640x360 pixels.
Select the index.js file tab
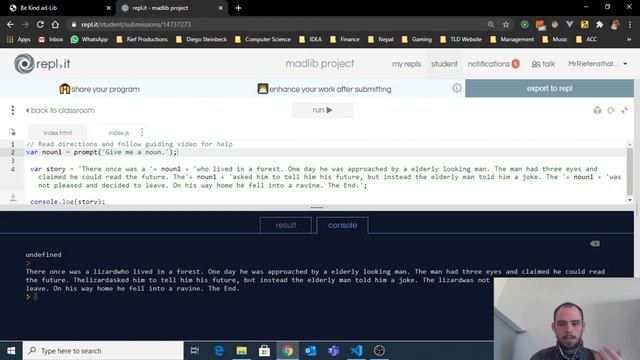(x=118, y=133)
